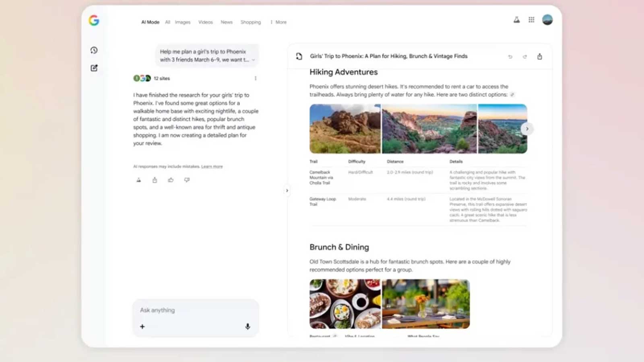Show next hiking photos in carousel

(527, 129)
